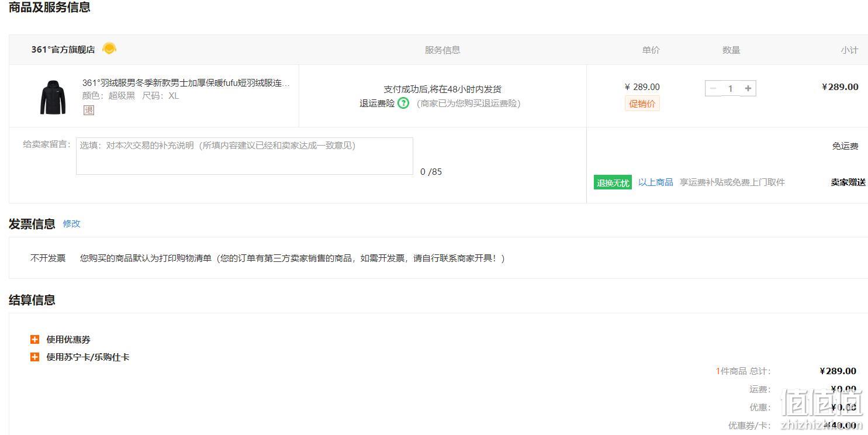Click the 单价 column header
This screenshot has width=868, height=435.
tap(651, 50)
